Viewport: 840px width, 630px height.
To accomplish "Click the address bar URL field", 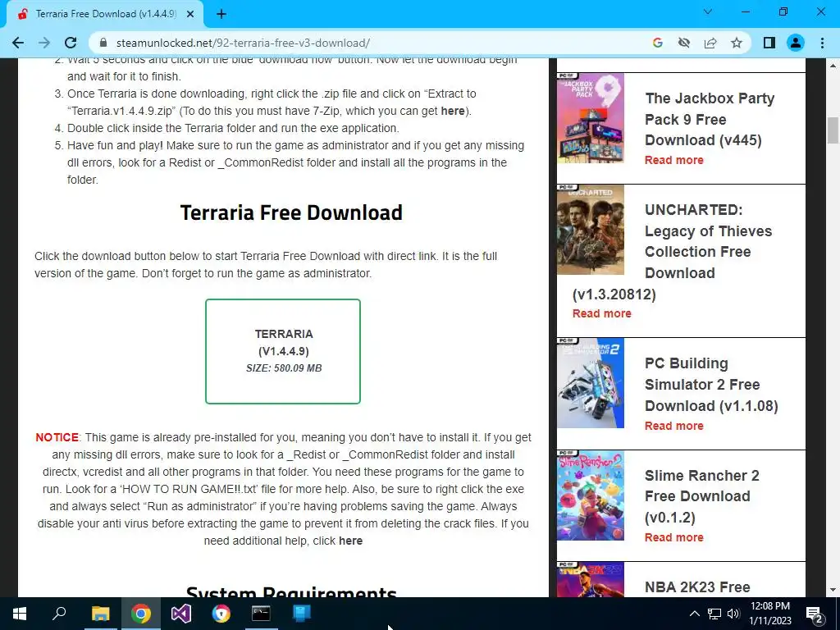I will 370,43.
